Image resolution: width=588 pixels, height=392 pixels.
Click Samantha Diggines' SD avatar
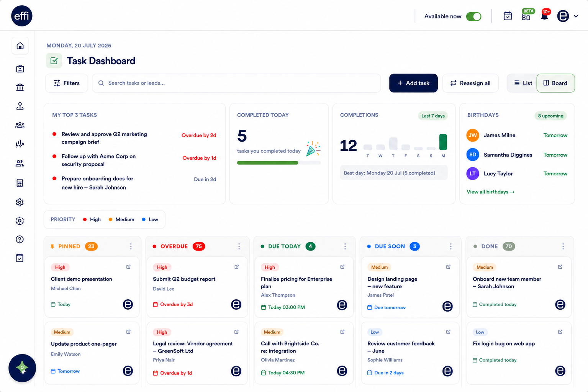[x=473, y=155]
